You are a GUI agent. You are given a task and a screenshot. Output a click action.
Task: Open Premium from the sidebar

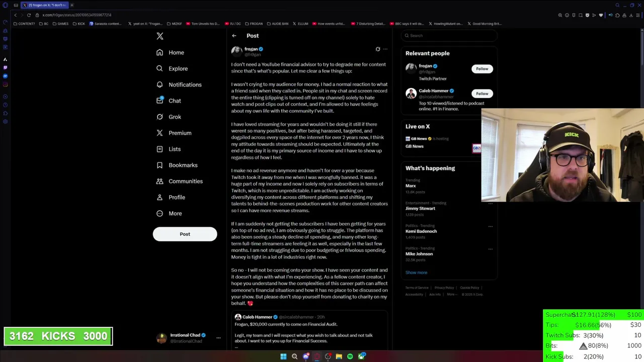click(x=174, y=133)
